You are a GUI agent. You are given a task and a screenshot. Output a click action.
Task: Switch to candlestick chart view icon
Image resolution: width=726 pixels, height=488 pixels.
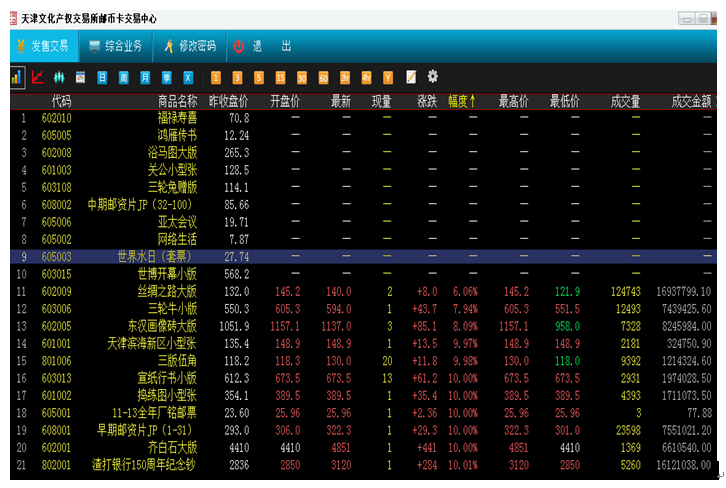[59, 77]
